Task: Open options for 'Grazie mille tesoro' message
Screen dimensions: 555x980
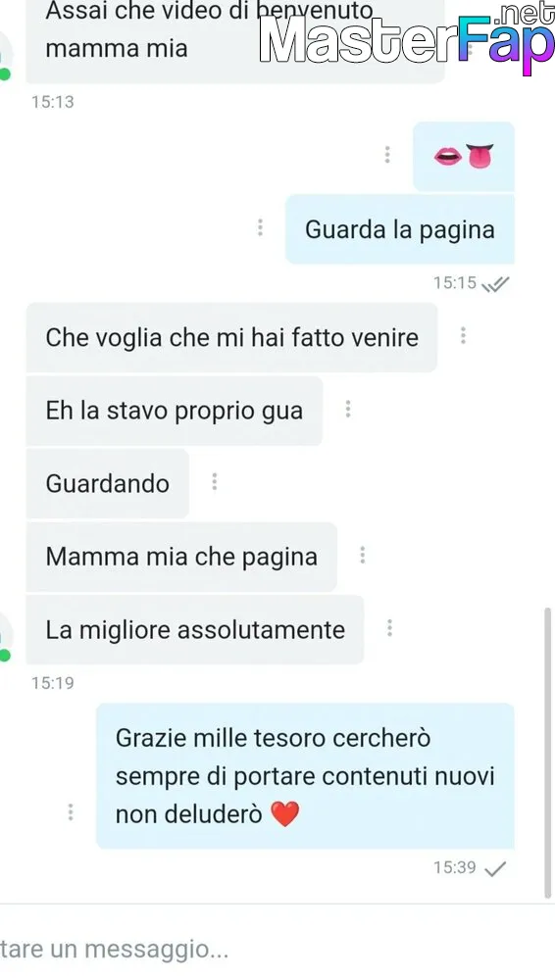Action: tap(70, 811)
